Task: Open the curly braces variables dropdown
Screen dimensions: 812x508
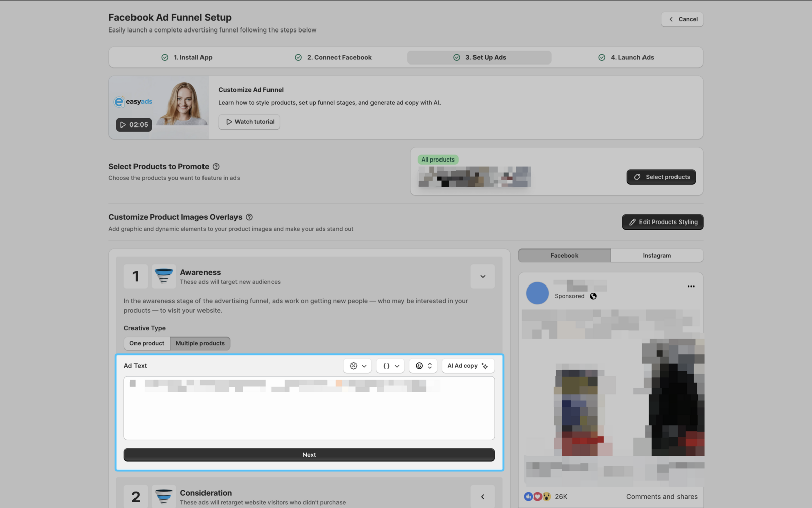Action: pos(390,366)
